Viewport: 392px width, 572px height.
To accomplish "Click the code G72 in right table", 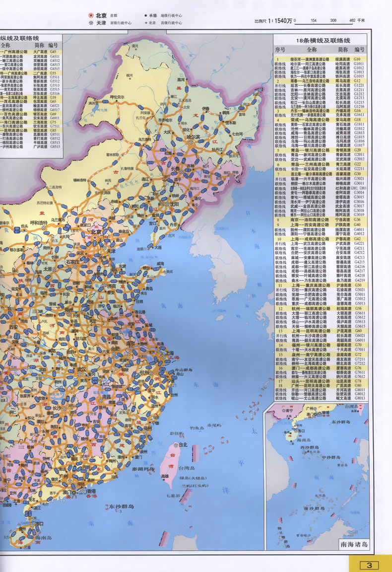I will (x=358, y=355).
